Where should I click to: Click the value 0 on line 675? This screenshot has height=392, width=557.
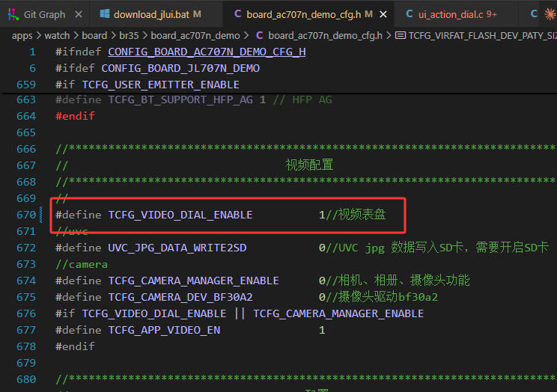coord(322,297)
